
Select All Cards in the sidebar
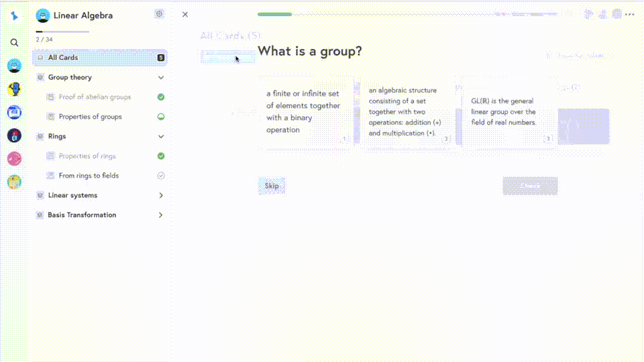[x=100, y=58]
